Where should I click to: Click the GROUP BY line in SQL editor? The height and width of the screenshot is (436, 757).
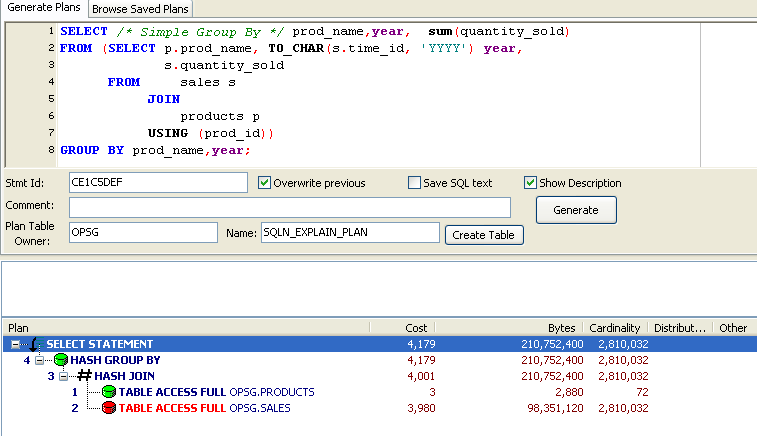[x=155, y=151]
